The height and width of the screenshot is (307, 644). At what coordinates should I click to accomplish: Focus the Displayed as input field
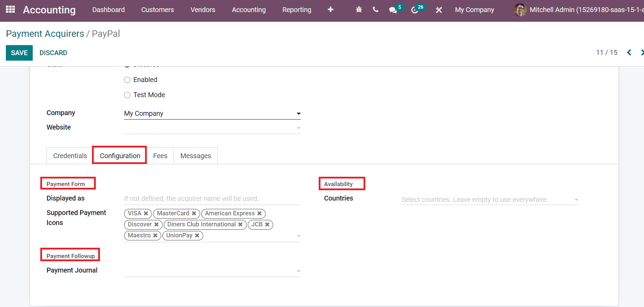[x=212, y=199]
